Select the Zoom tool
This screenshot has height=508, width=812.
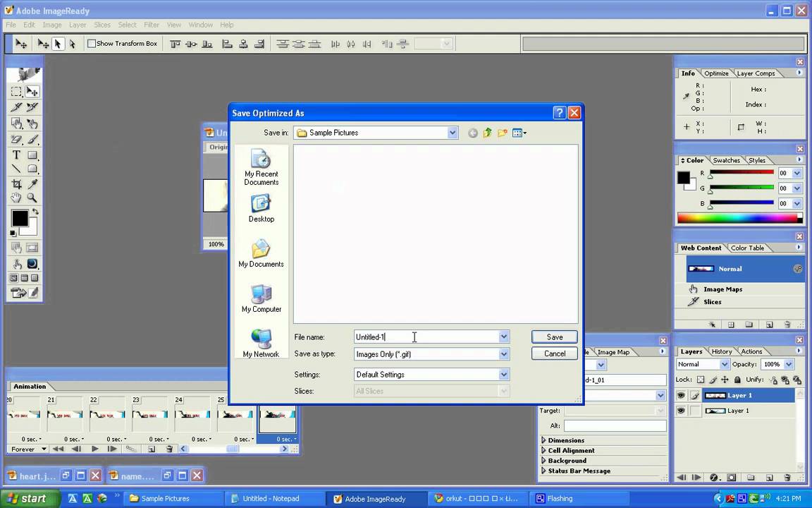(32, 198)
